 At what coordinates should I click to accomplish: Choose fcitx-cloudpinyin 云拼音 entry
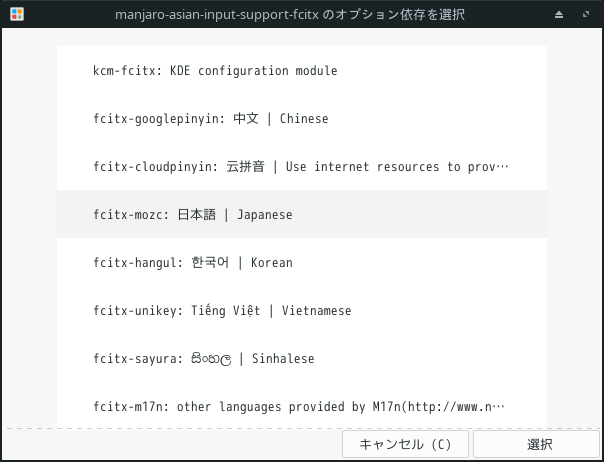tap(302, 166)
